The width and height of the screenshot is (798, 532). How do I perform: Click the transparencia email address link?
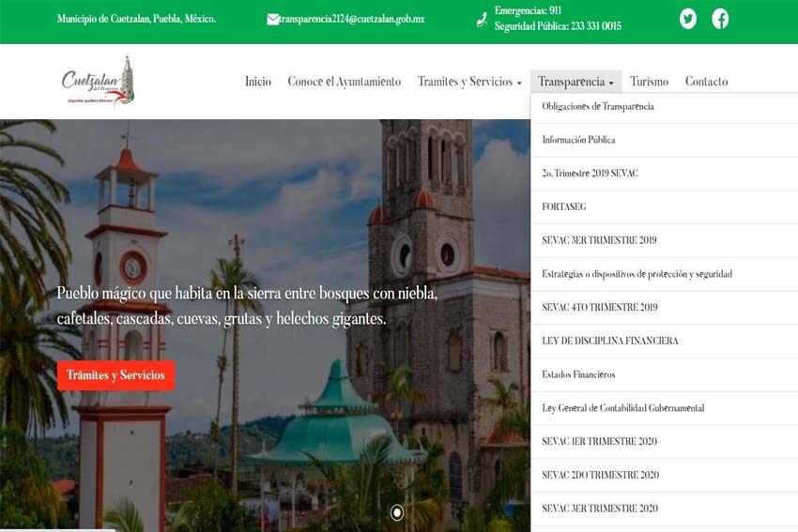pyautogui.click(x=352, y=19)
